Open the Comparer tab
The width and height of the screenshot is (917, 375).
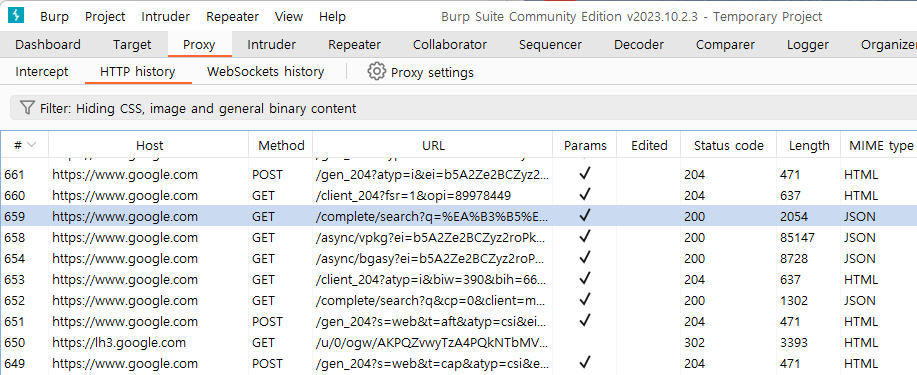(725, 44)
